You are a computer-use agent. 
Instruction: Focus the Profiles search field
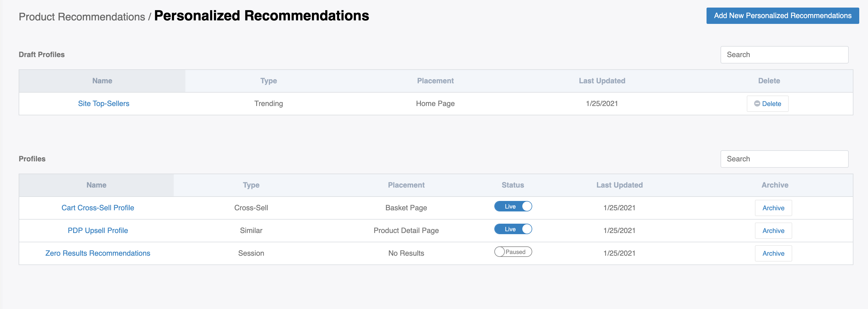(784, 159)
